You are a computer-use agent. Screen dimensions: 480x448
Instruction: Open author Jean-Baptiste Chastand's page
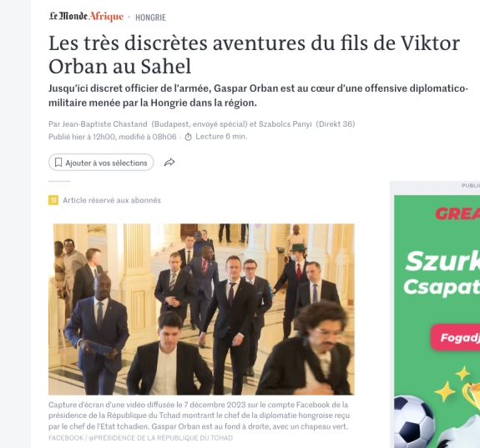click(104, 124)
